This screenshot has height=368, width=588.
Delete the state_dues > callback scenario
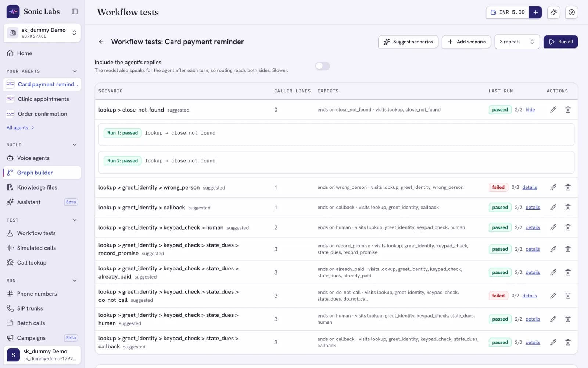point(568,342)
